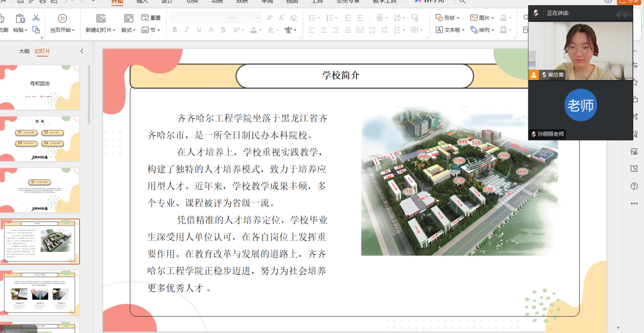Open the Picture (图片) dropdown
The height and width of the screenshot is (333, 644).
point(482,18)
